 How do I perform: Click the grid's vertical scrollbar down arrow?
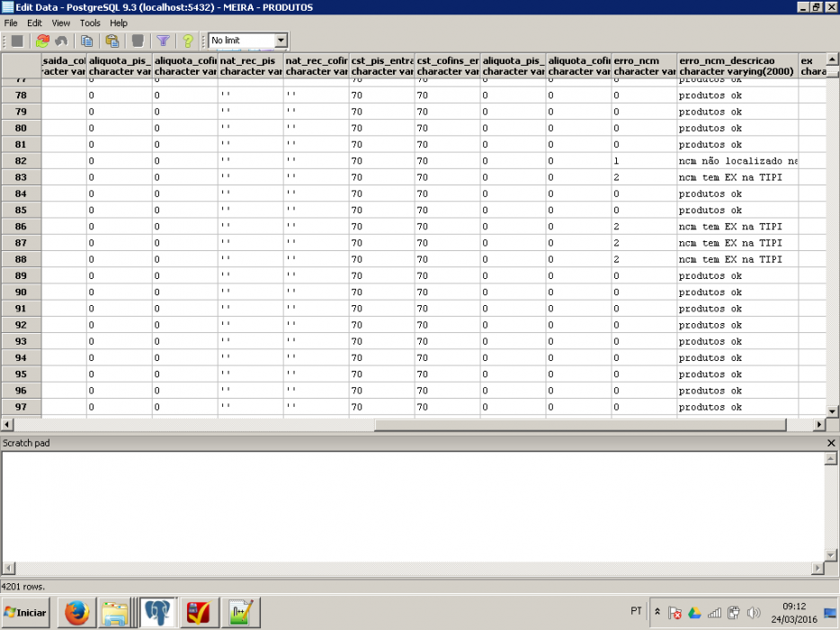(832, 411)
